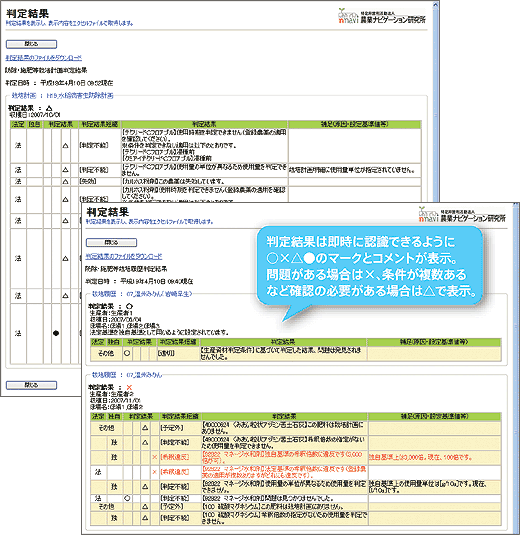The width and height of the screenshot is (520, 535).
Task: Click the [失効] cell in the back window
Action: [x=100, y=182]
